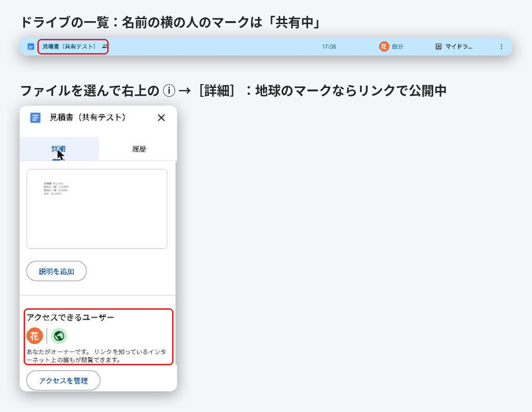Image resolution: width=532 pixels, height=412 pixels.
Task: Click the My Drive location icon in the row
Action: [x=439, y=47]
